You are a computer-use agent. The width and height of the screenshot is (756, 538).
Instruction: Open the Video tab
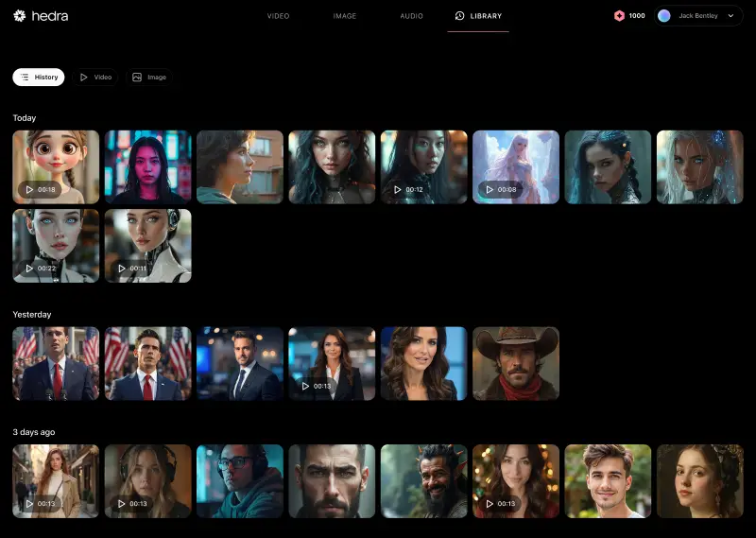click(278, 16)
